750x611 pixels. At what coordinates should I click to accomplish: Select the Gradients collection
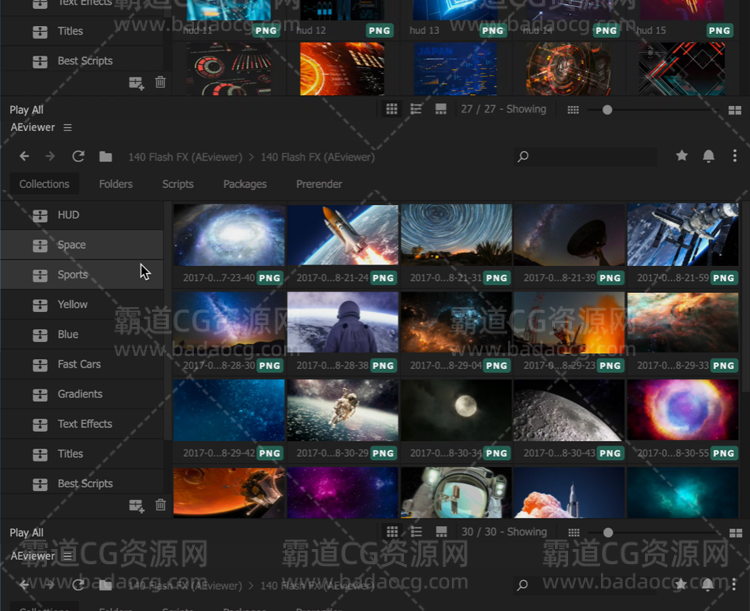click(82, 394)
